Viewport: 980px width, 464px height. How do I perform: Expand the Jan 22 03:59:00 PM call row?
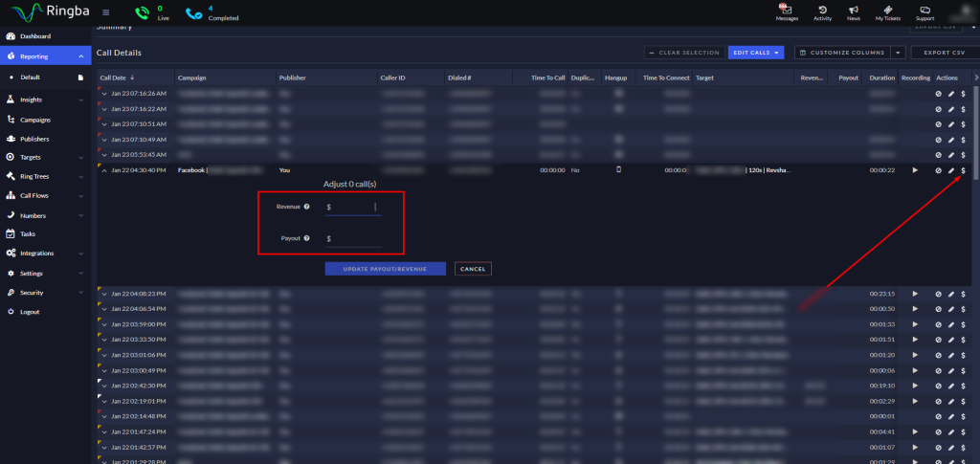[105, 324]
